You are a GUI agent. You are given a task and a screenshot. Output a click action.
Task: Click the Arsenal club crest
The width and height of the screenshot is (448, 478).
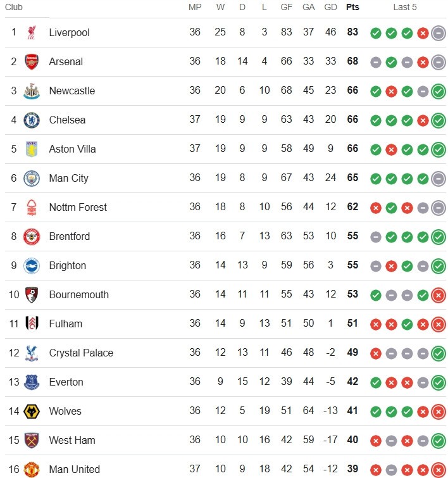pyautogui.click(x=32, y=61)
